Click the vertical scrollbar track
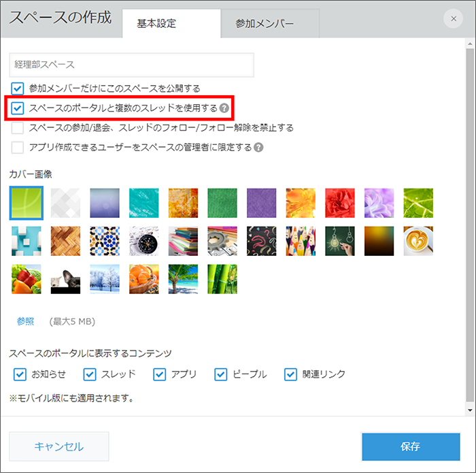This screenshot has width=476, height=473. (470, 227)
